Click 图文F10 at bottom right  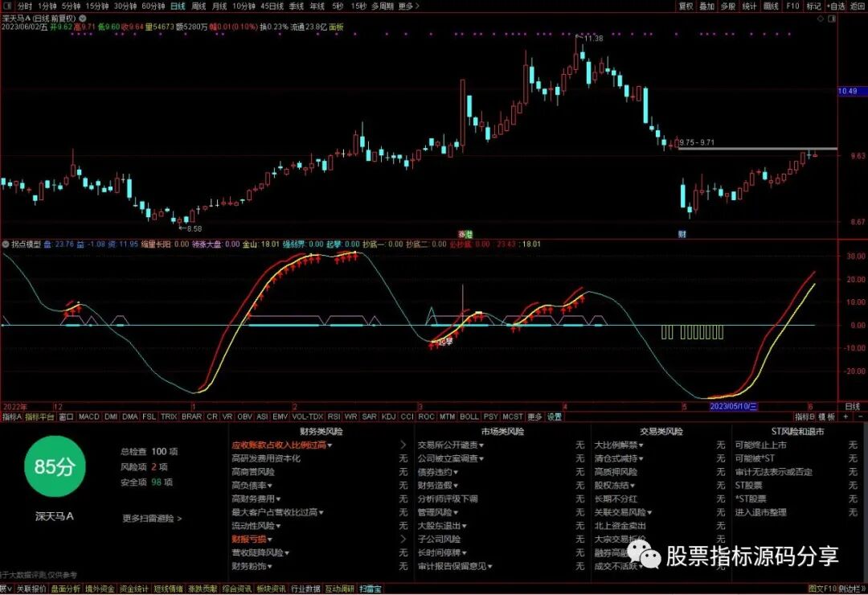tap(822, 589)
